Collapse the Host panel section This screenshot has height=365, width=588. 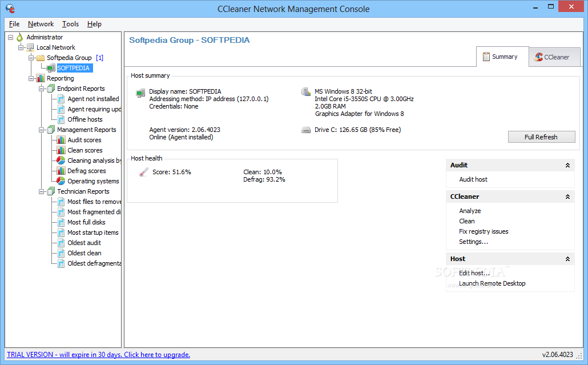(x=567, y=259)
